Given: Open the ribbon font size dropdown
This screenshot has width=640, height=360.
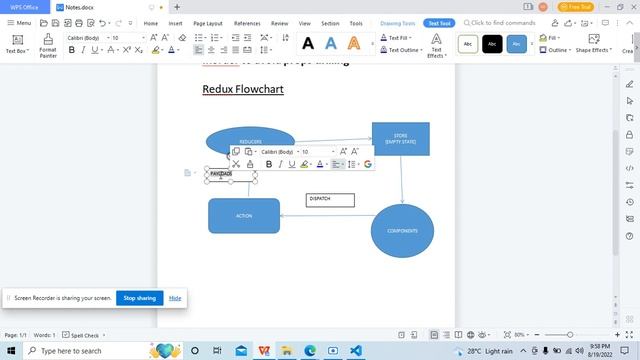Looking at the screenshot, I should click(143, 38).
